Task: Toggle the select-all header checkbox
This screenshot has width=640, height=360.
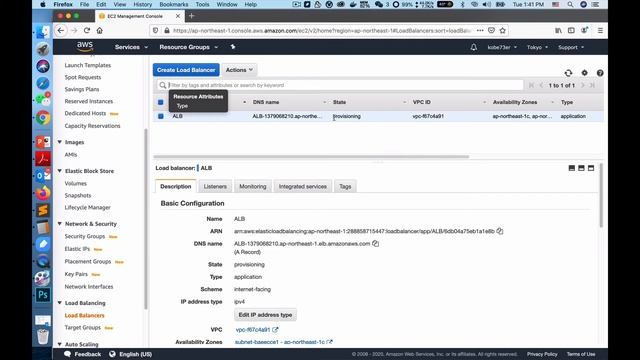Action: [x=160, y=102]
